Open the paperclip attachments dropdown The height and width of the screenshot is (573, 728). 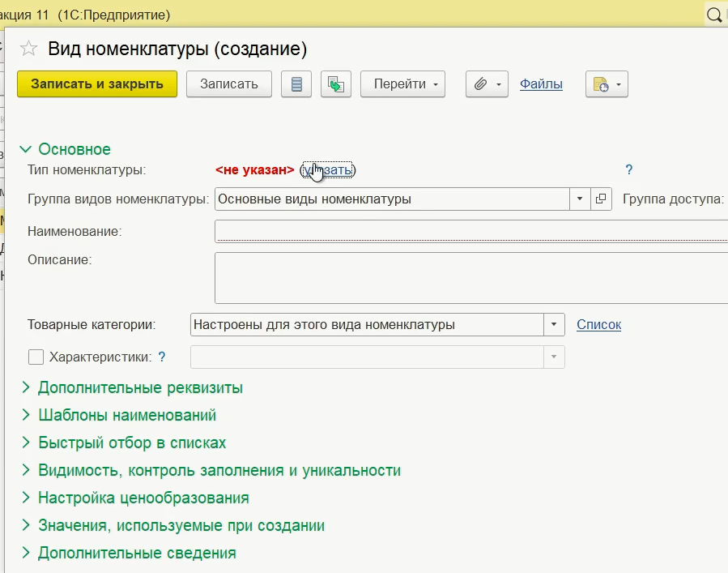click(487, 84)
